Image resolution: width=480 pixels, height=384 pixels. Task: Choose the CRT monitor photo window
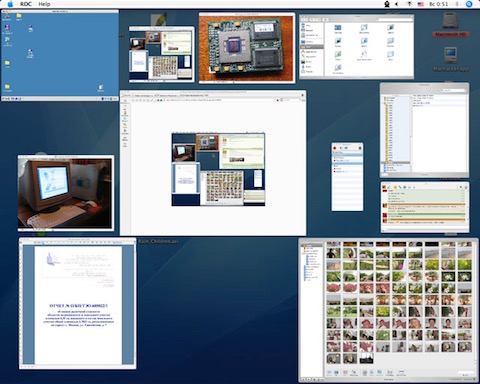pyautogui.click(x=66, y=193)
